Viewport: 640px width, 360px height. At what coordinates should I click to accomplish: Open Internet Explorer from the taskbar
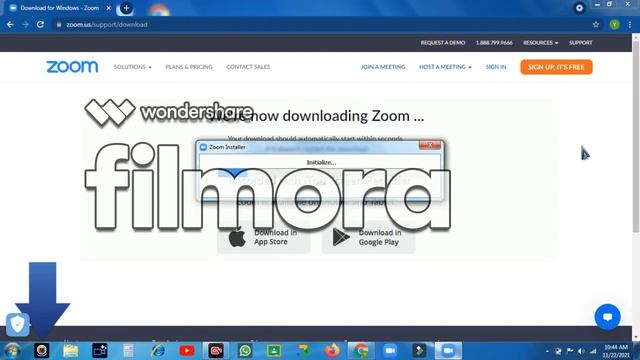pos(158,351)
